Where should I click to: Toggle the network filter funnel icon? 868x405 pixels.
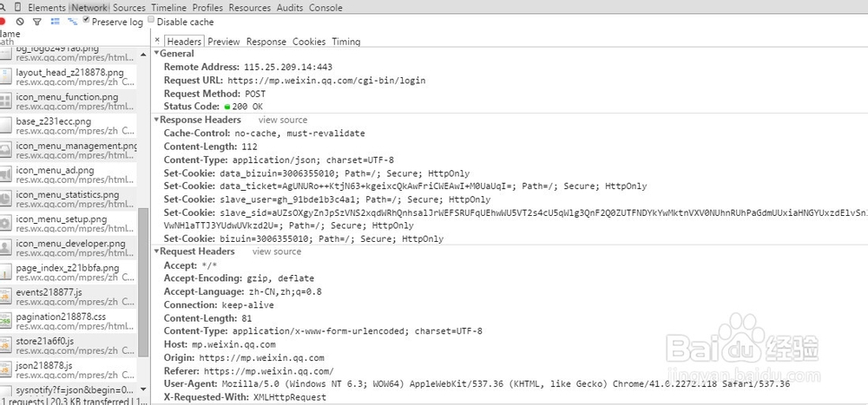[36, 22]
